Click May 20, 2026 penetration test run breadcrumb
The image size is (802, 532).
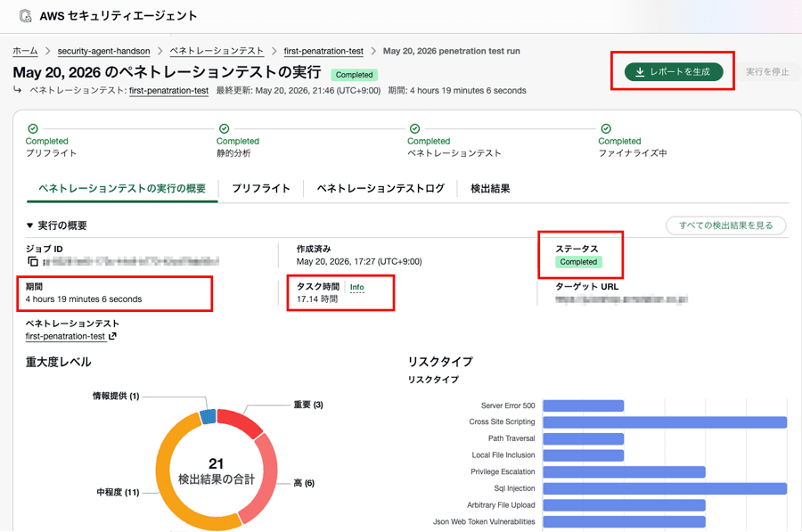click(x=451, y=51)
